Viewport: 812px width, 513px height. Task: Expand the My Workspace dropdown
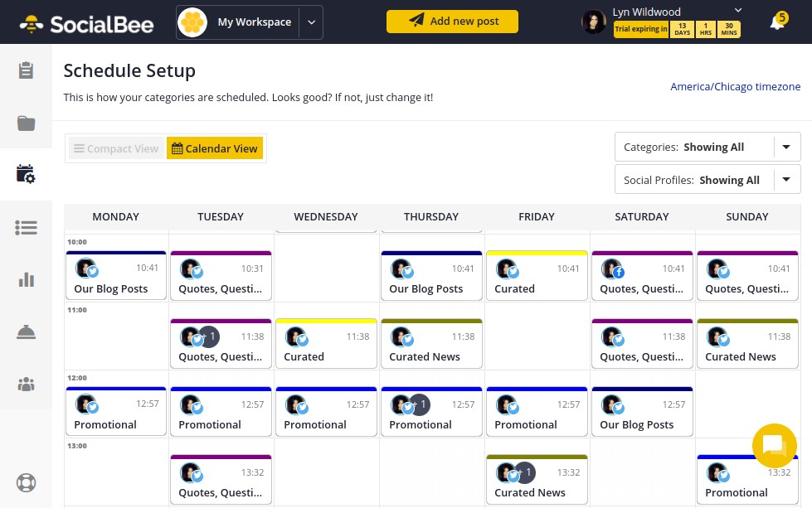tap(311, 22)
